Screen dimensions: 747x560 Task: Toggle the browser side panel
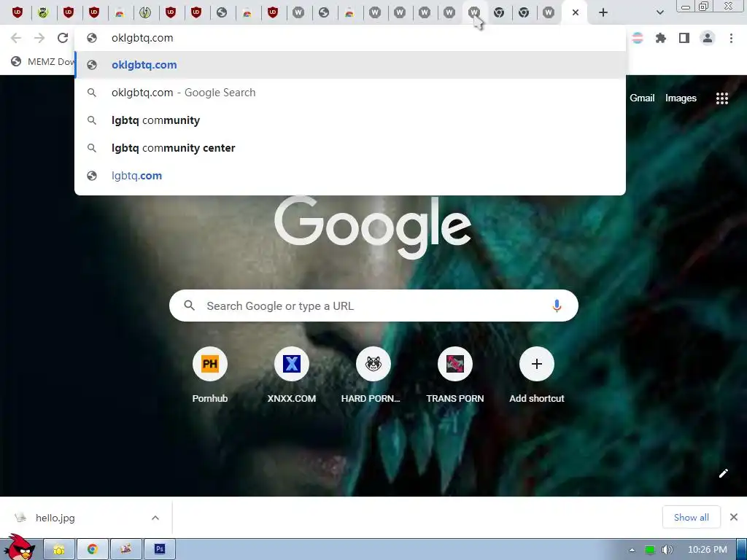684,38
